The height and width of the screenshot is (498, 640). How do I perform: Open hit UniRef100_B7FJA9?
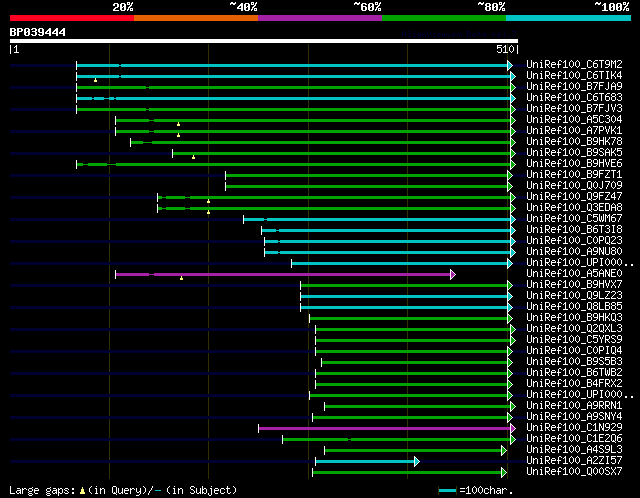click(x=574, y=87)
